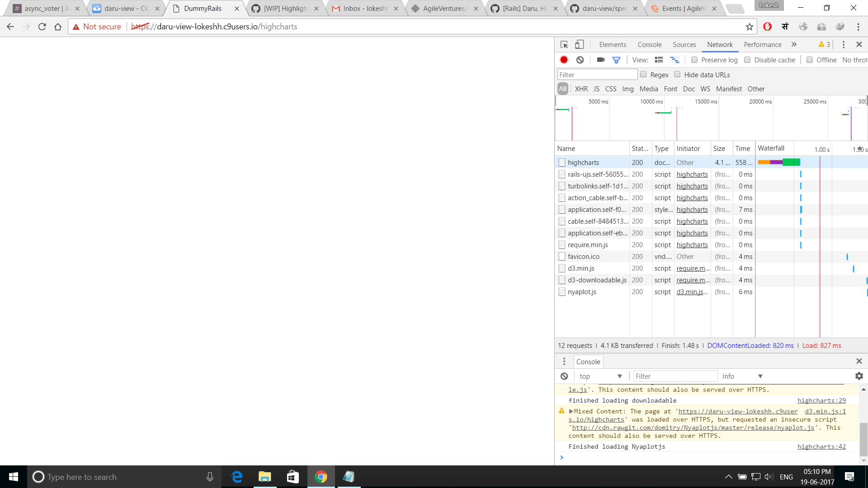868x488 pixels.
Task: Capture screenshots with the camera icon
Action: click(600, 59)
